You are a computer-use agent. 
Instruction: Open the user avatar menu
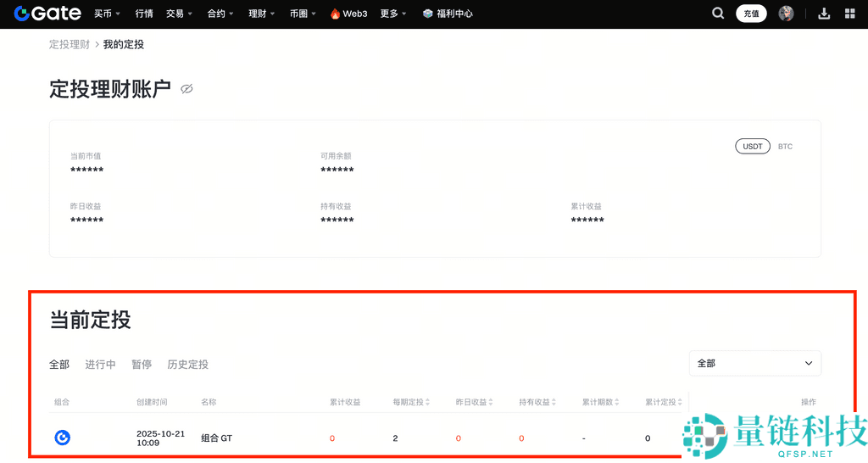786,14
